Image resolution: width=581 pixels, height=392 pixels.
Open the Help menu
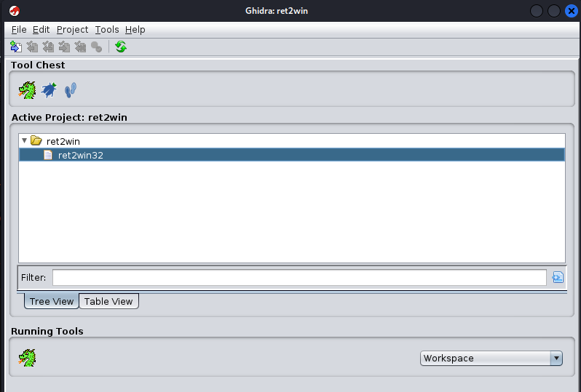(135, 30)
